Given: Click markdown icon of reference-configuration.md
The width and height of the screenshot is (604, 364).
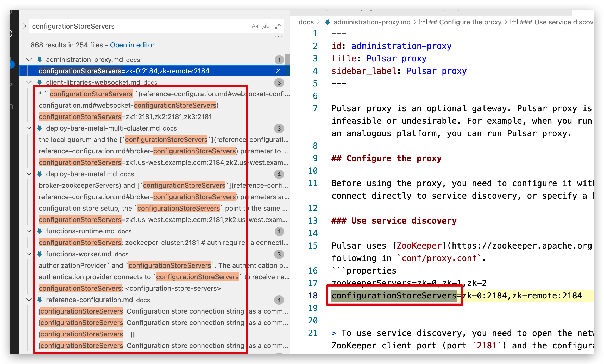Looking at the screenshot, I should point(40,300).
